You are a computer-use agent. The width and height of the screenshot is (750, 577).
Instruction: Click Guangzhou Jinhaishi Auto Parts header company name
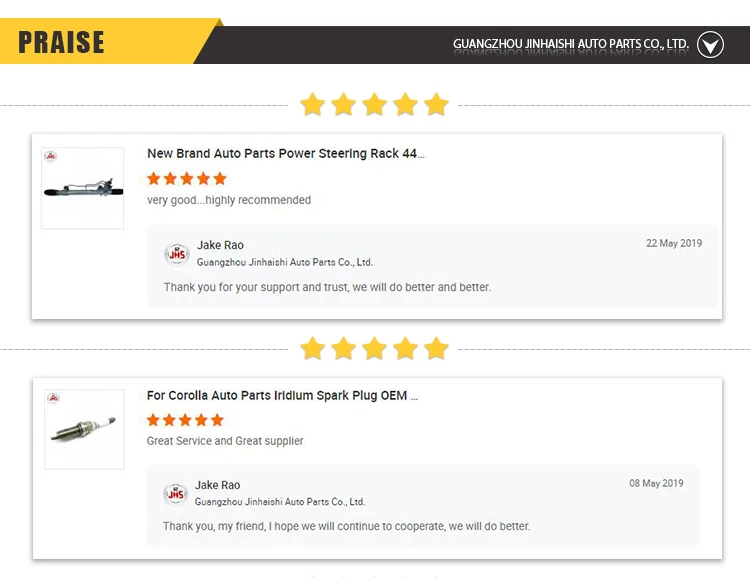pos(570,44)
